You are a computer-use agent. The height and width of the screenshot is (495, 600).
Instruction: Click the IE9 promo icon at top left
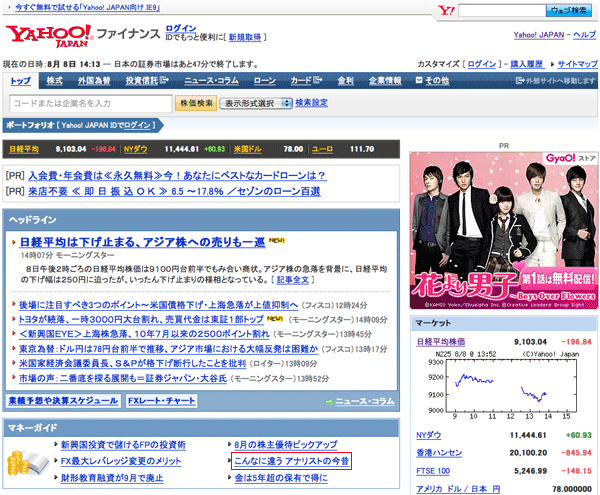point(8,7)
